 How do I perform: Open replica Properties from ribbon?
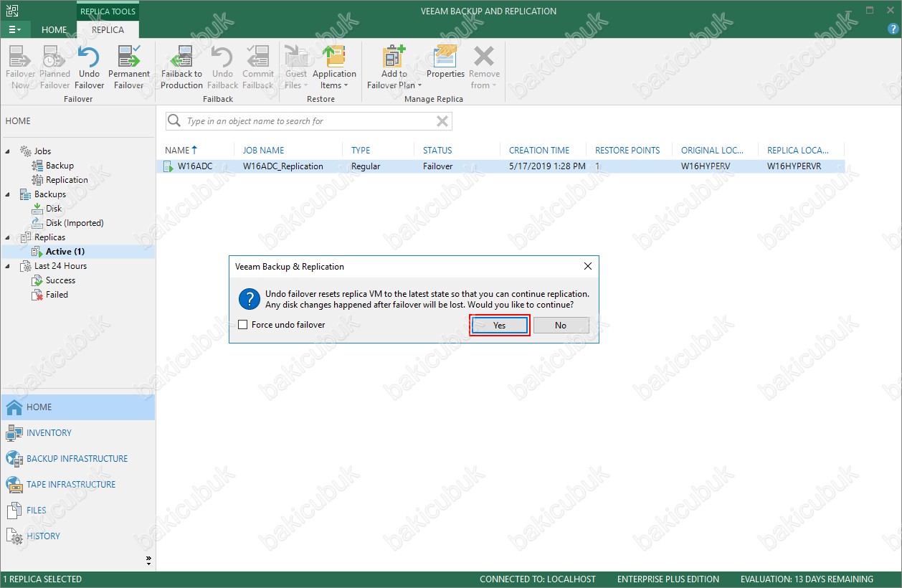pyautogui.click(x=446, y=62)
